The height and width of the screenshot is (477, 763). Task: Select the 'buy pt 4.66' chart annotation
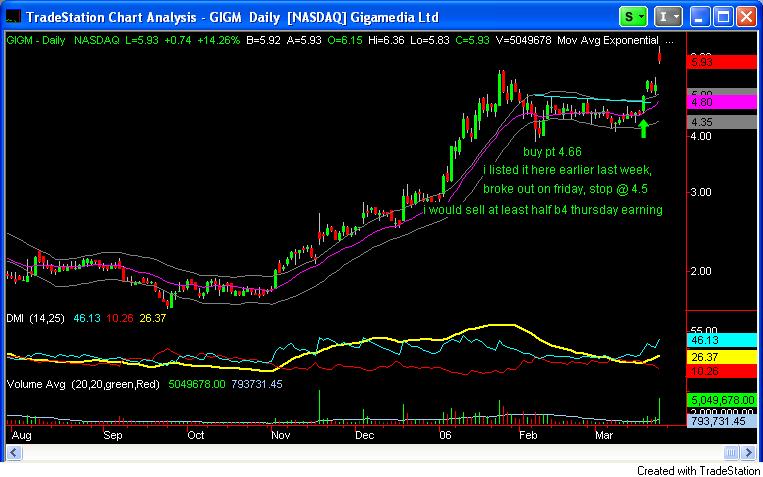coord(552,152)
